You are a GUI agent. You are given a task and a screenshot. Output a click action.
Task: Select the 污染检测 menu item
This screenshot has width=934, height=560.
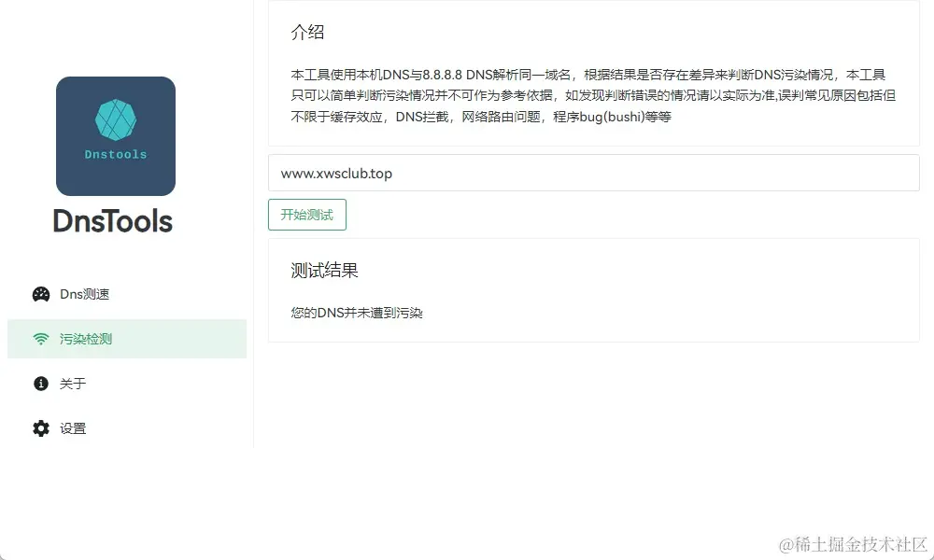[127, 339]
